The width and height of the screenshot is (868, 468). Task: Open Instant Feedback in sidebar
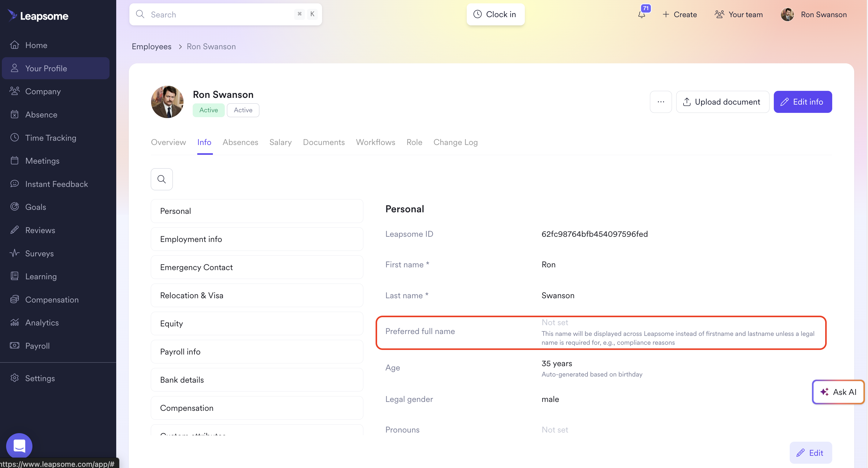(56, 184)
